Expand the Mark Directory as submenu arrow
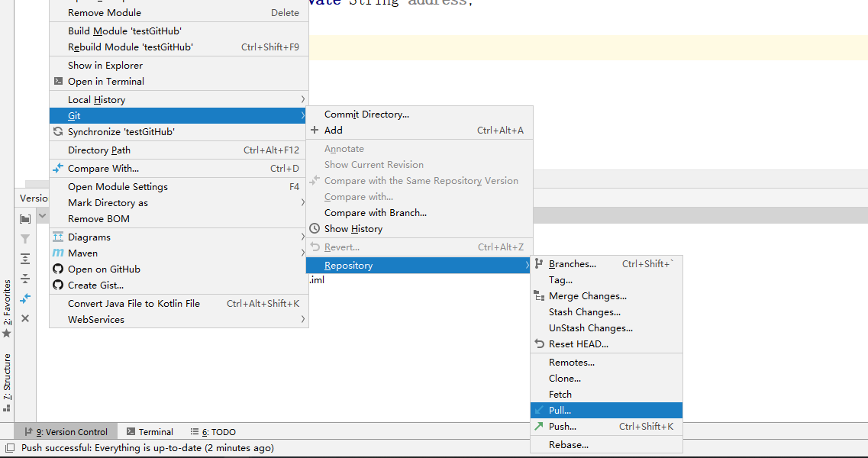Screen dimensions: 868x458 click(303, 202)
